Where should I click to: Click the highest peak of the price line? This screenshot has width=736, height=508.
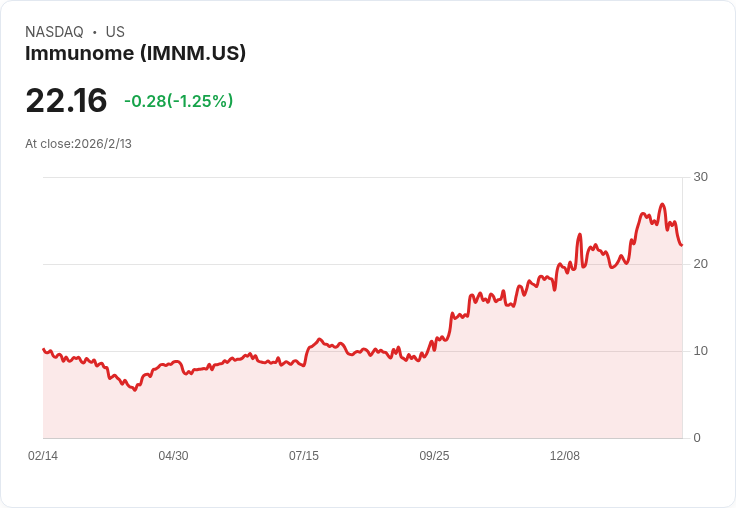point(662,205)
